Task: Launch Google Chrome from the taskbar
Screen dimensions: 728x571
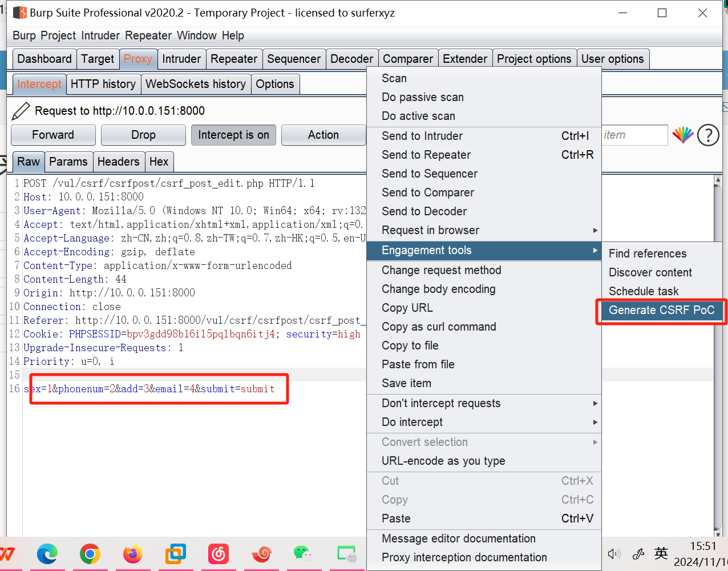Action: tap(90, 554)
